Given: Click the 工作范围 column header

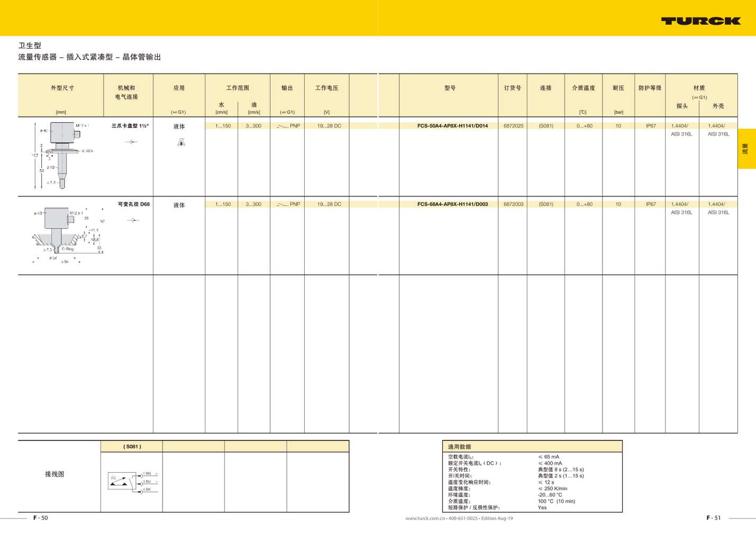Looking at the screenshot, I should 238,88.
